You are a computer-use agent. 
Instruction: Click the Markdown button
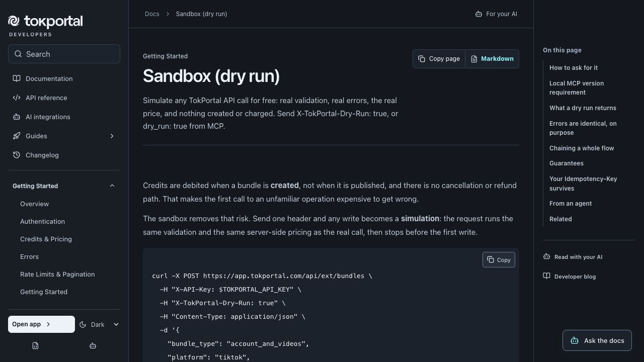pos(492,59)
